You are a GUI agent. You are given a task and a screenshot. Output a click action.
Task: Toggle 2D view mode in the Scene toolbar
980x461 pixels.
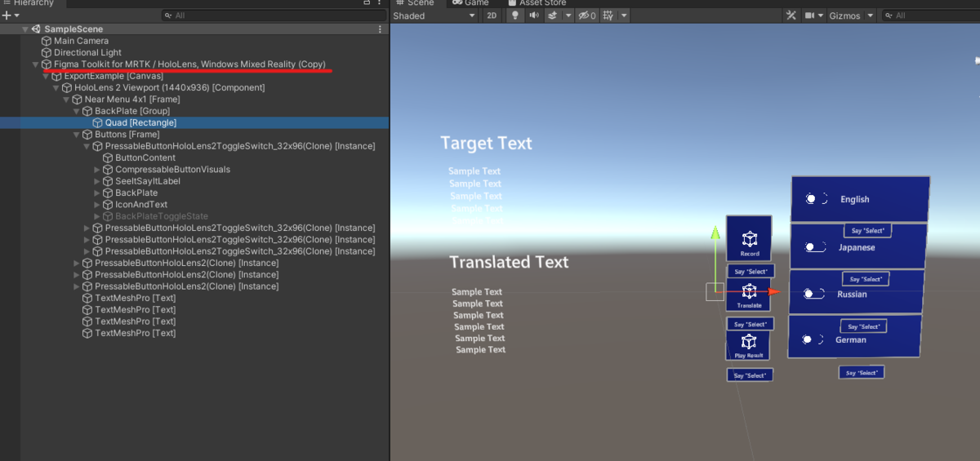pos(492,16)
